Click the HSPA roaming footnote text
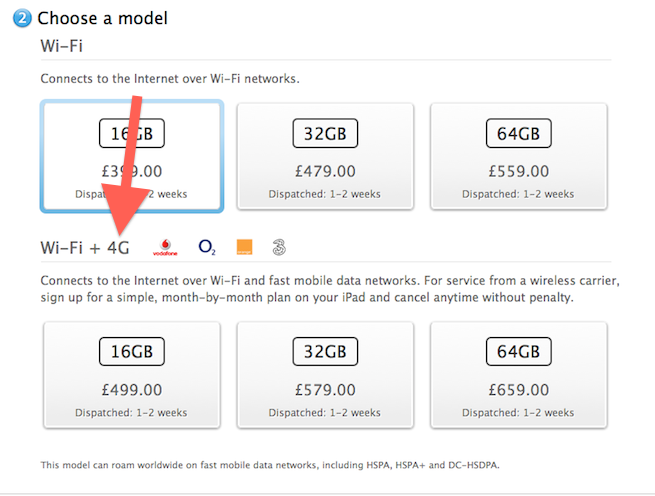The width and height of the screenshot is (655, 496). tap(270, 465)
